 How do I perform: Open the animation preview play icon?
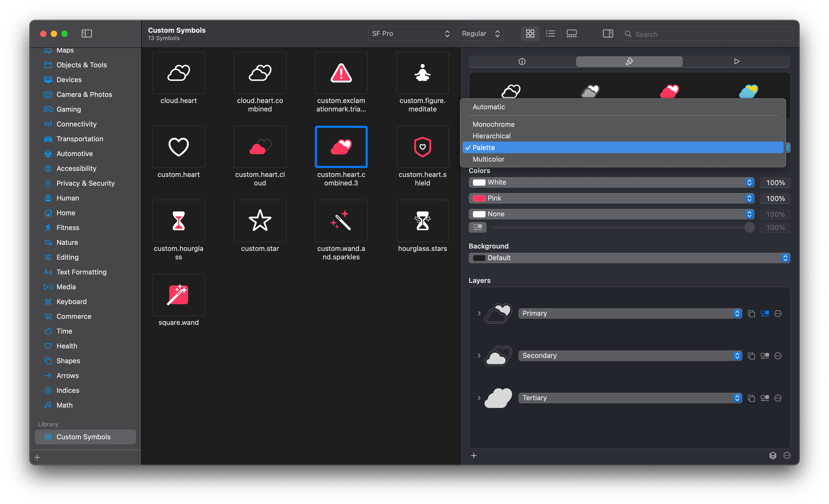pos(737,61)
